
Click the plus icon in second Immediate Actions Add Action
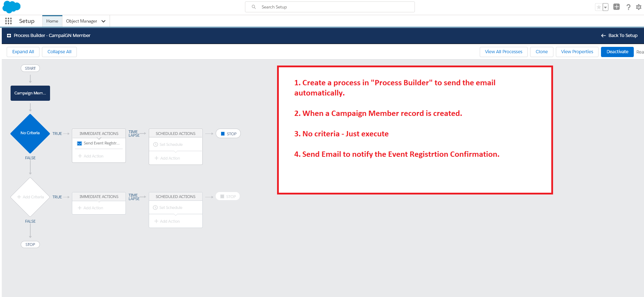[80, 208]
